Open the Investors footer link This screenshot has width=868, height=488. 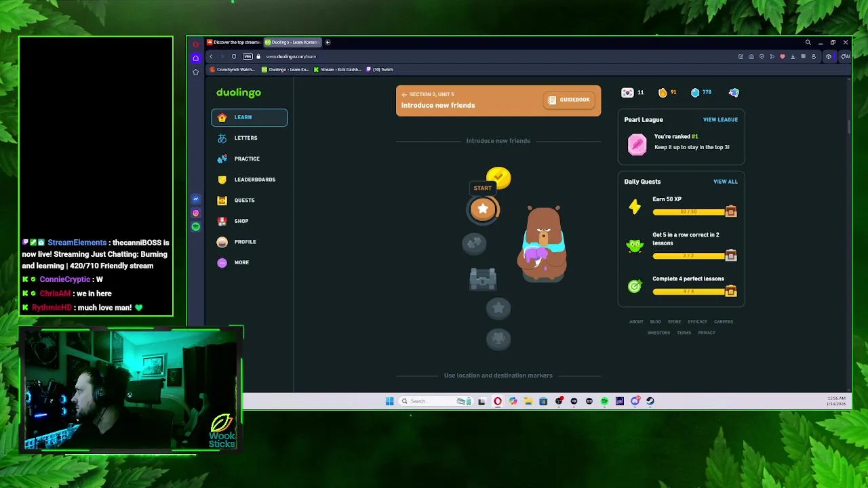pyautogui.click(x=658, y=333)
